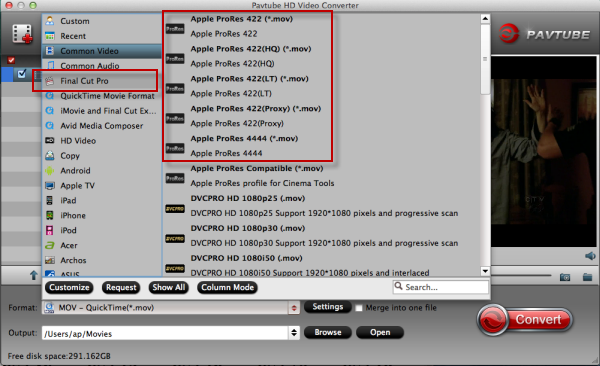Select the HD Video category icon
This screenshot has height=366, width=600.
(50, 141)
